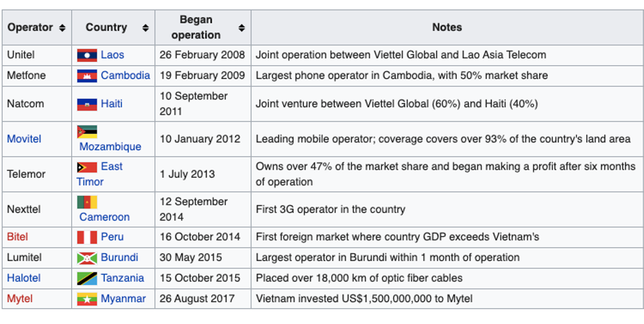Click the Haiti flag icon
The image size is (644, 324).
tap(86, 104)
